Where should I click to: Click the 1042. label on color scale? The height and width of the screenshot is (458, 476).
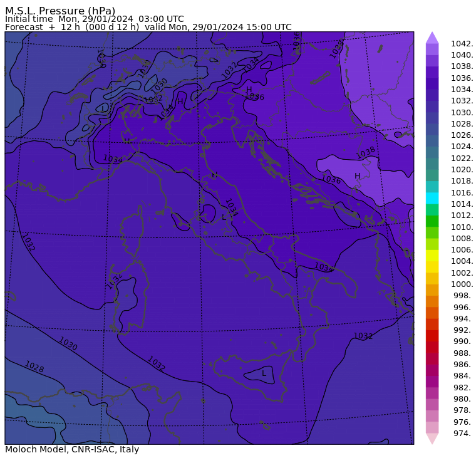(462, 44)
